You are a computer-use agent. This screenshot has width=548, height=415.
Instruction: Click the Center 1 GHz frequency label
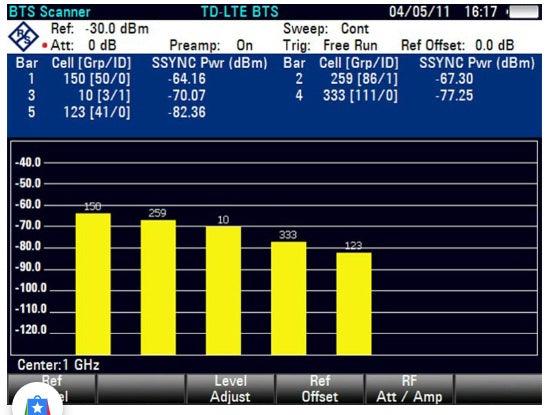point(58,365)
